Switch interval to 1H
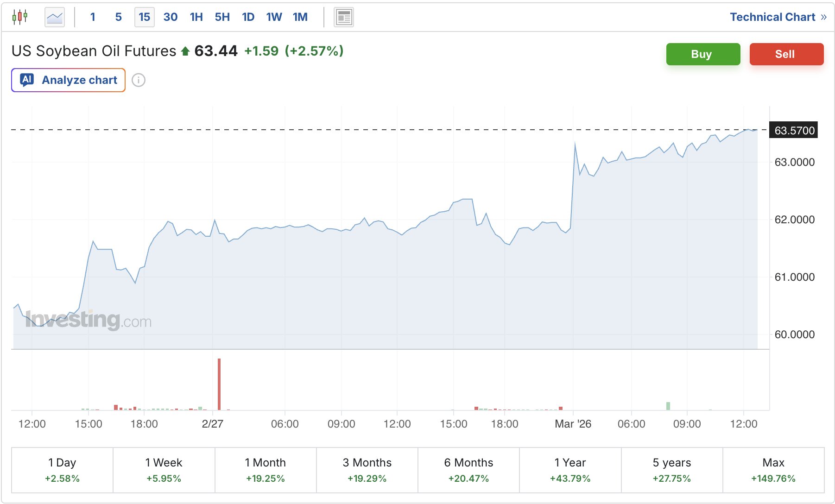The width and height of the screenshot is (835, 504). (x=196, y=17)
